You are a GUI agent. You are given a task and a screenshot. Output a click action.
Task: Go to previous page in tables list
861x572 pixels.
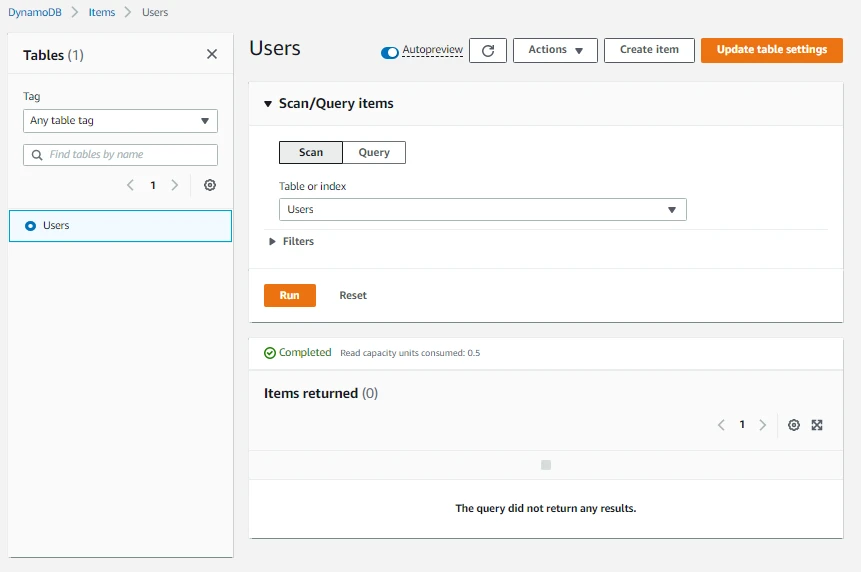tap(130, 185)
